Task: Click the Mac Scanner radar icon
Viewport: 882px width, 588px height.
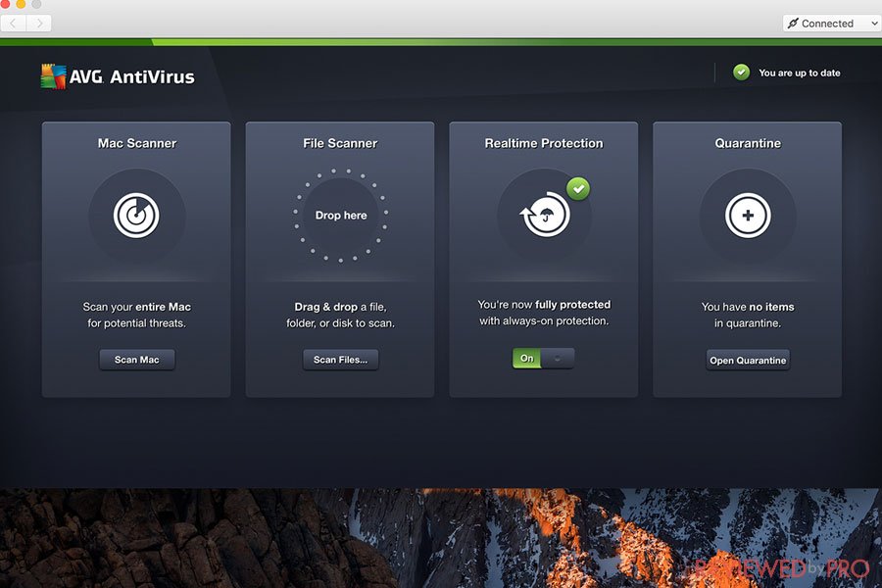Action: point(136,215)
